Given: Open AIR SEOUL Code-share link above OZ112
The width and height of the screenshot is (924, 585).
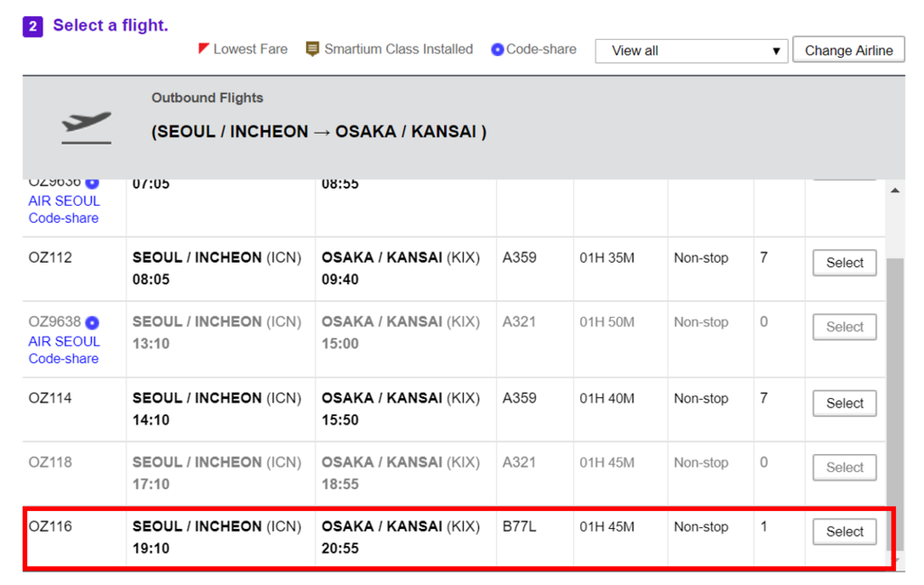Looking at the screenshot, I should point(64,209).
